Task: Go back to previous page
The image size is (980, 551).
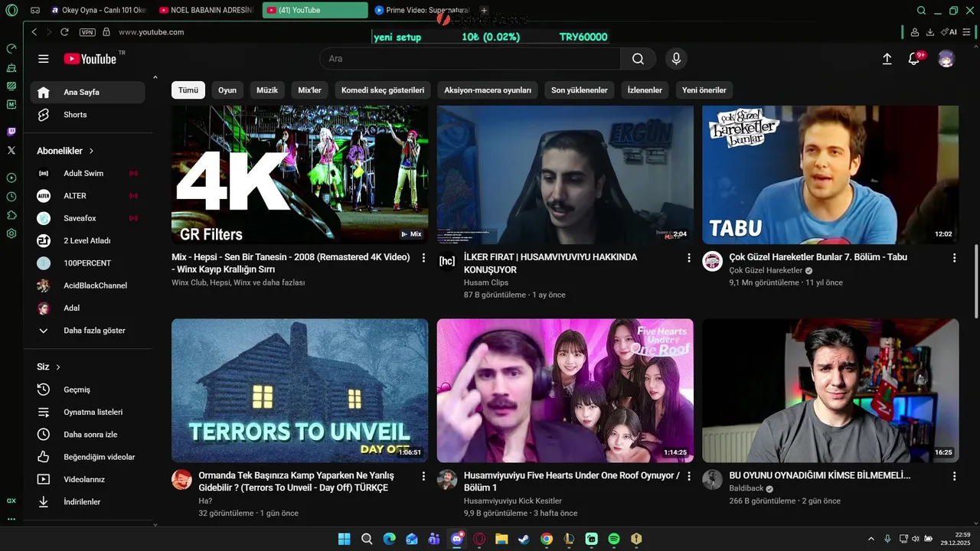Action: tap(34, 32)
